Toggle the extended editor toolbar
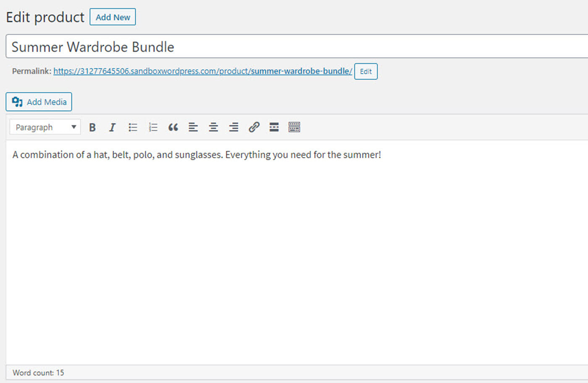The image size is (588, 383). coord(294,127)
